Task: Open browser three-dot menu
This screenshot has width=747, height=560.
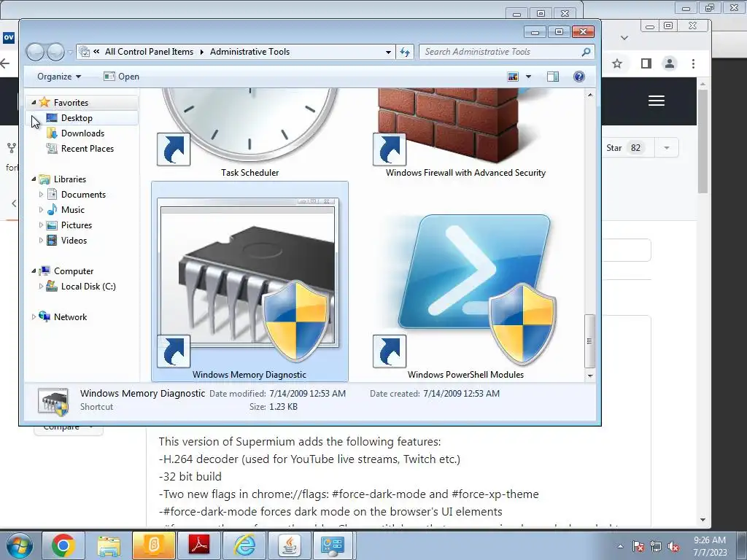Action: click(693, 63)
